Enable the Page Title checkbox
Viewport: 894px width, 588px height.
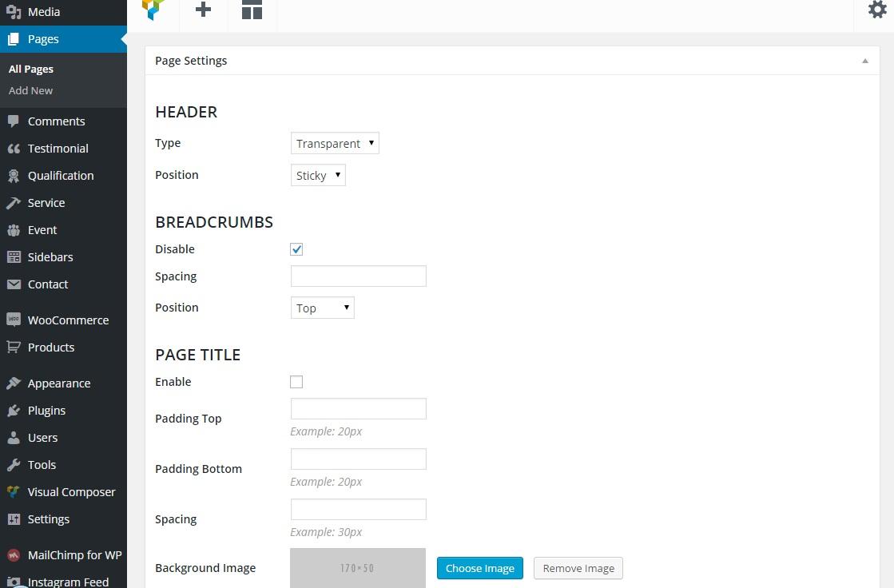pyautogui.click(x=296, y=382)
